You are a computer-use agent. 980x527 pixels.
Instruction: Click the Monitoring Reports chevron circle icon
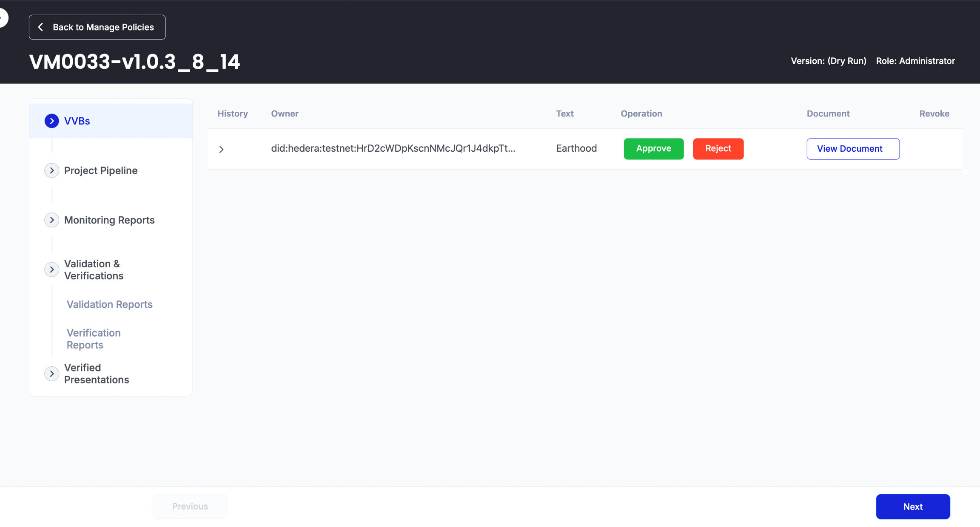[x=51, y=220]
